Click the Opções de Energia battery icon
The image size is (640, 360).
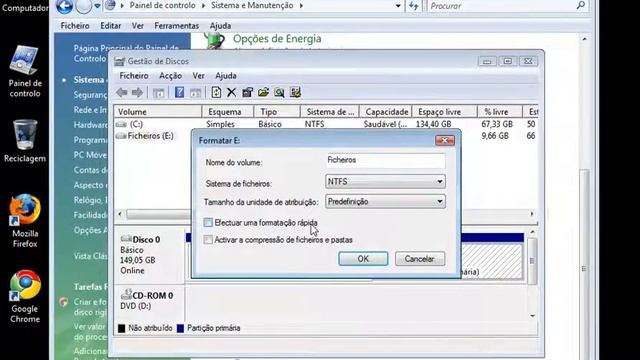215,41
